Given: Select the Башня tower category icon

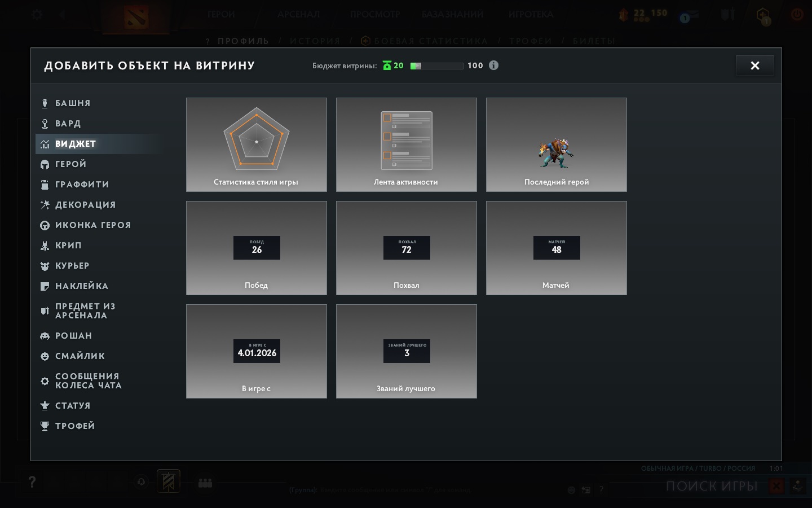Looking at the screenshot, I should click(x=45, y=103).
